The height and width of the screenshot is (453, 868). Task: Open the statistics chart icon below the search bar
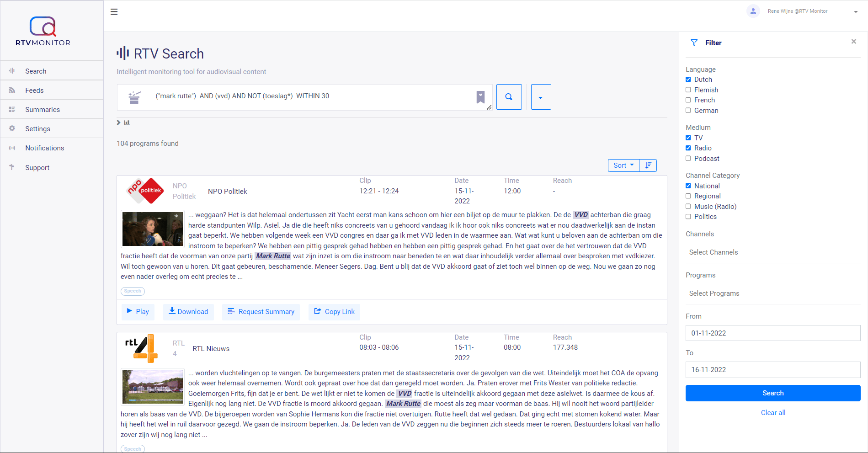pos(127,123)
